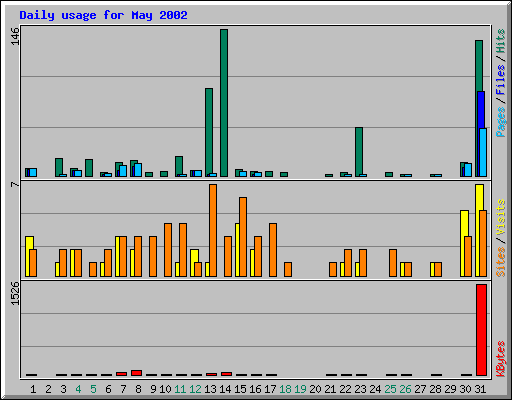
Task: Click the KBytes axis value 1526
Action: (15, 293)
